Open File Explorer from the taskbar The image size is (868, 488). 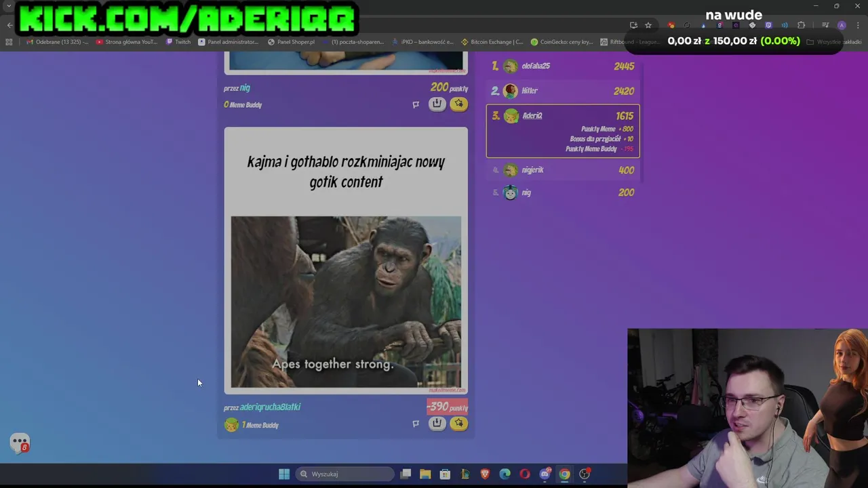(425, 474)
